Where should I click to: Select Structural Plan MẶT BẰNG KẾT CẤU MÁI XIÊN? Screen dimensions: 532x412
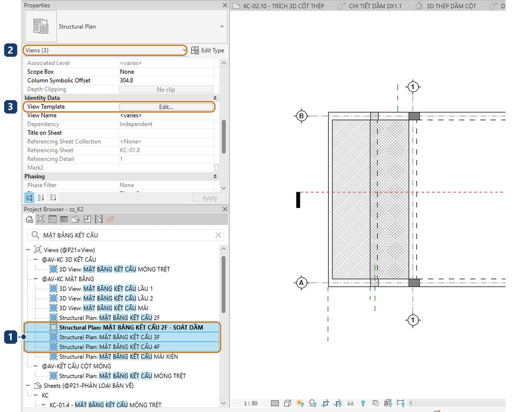point(114,357)
